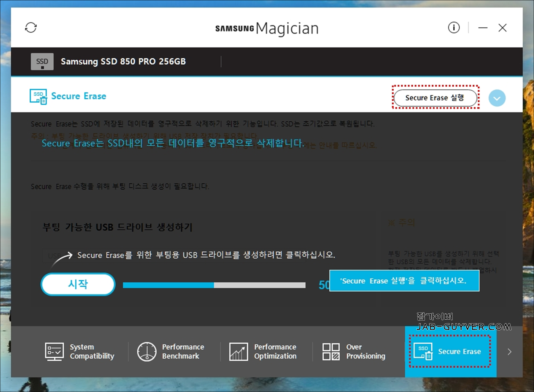The width and height of the screenshot is (534, 392).
Task: Select Samsung SSD 850 PRO 256GB drive
Action: coord(123,61)
